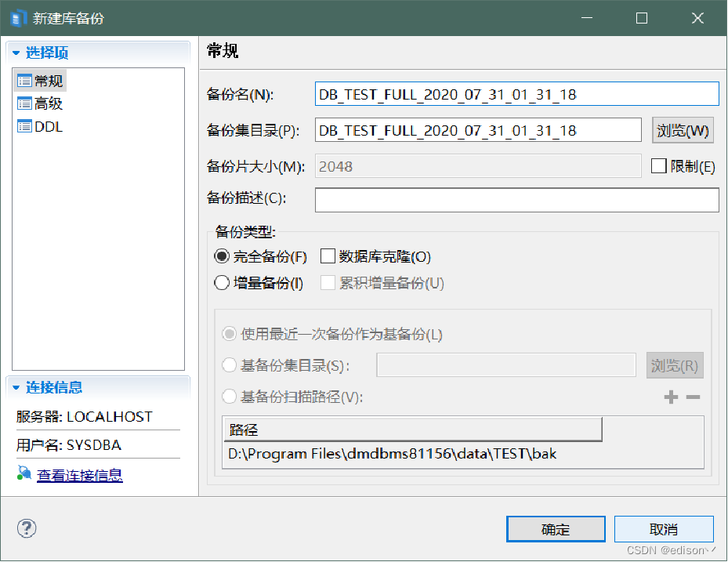Click the 新建库备份 title bar app icon

point(18,18)
